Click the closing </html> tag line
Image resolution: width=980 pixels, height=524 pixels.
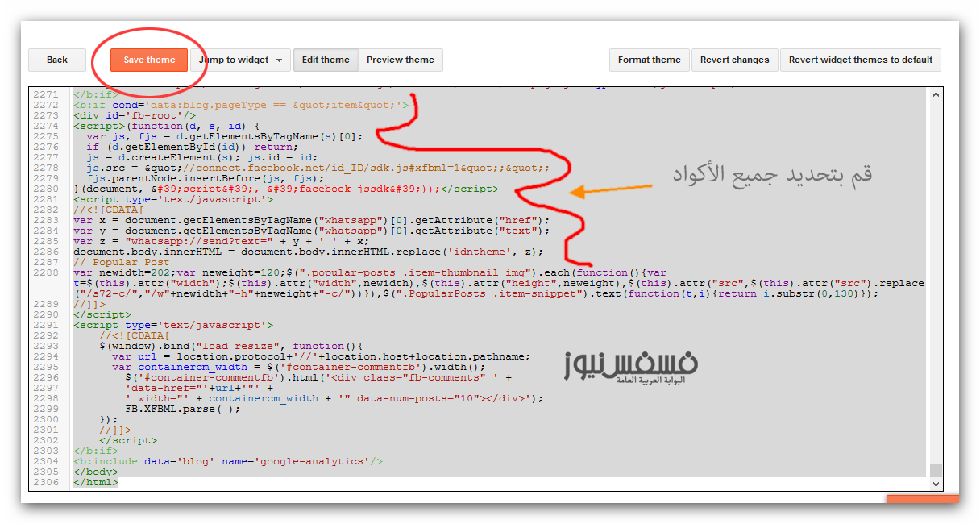[x=95, y=482]
